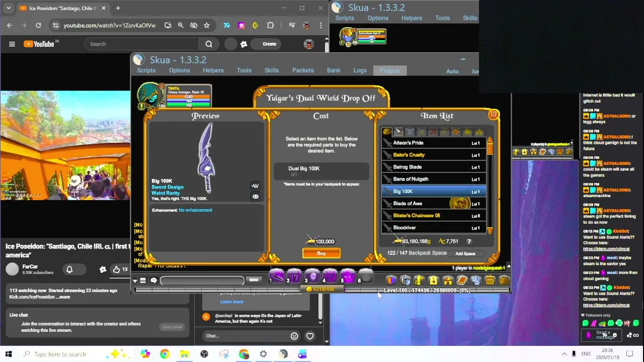Click the No enhancement link
The height and width of the screenshot is (362, 644).
[195, 210]
